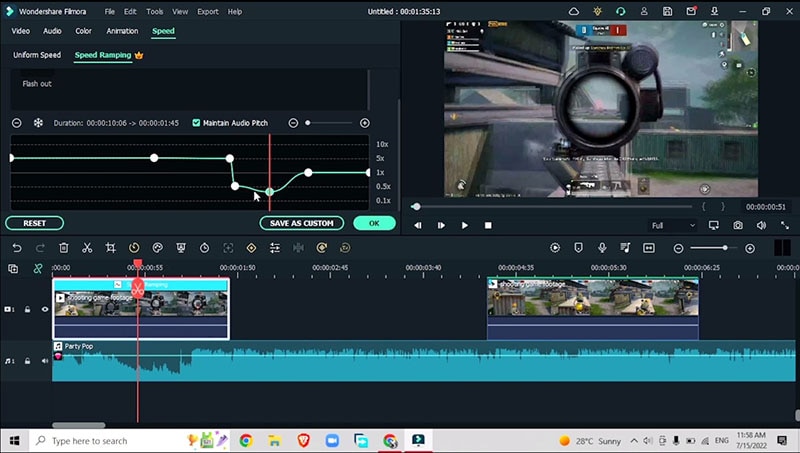Expand preview to fullscreen icon
This screenshot has height=453, width=800.
785,225
